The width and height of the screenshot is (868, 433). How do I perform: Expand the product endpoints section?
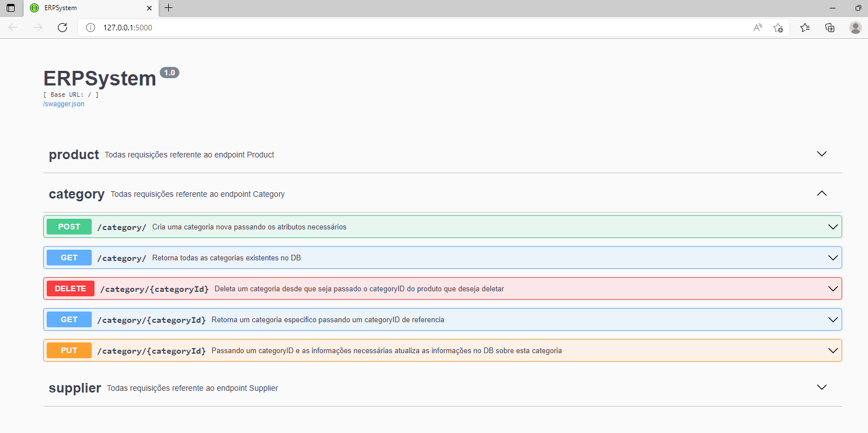821,154
